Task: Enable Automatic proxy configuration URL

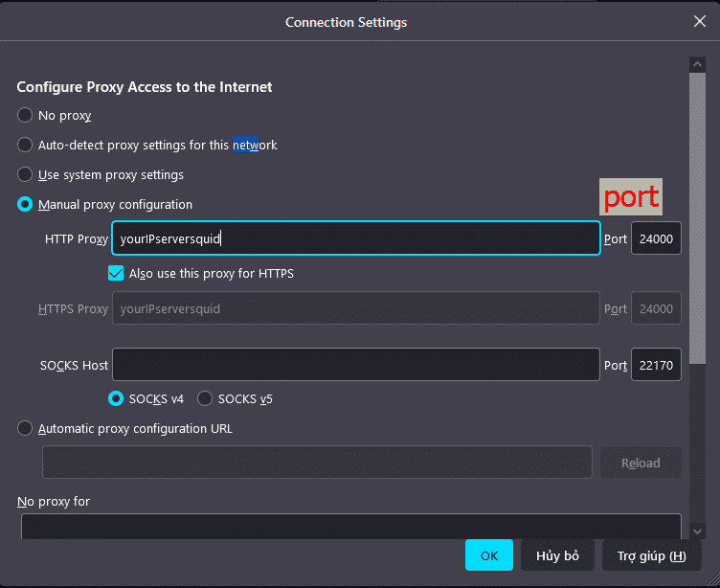Action: (25, 429)
